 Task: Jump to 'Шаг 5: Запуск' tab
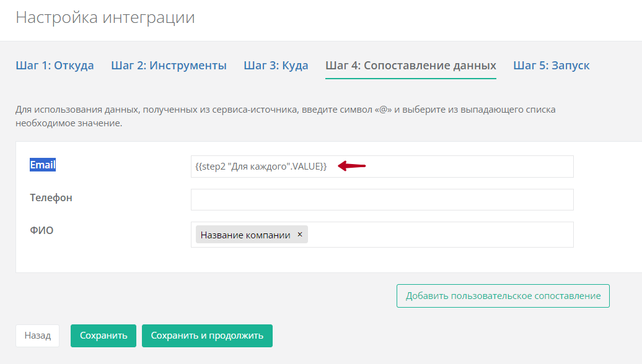click(551, 66)
